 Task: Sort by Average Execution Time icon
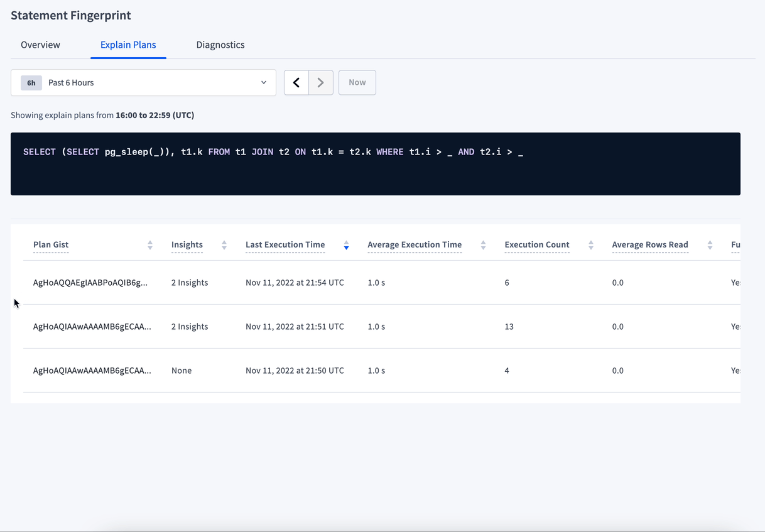[483, 245]
